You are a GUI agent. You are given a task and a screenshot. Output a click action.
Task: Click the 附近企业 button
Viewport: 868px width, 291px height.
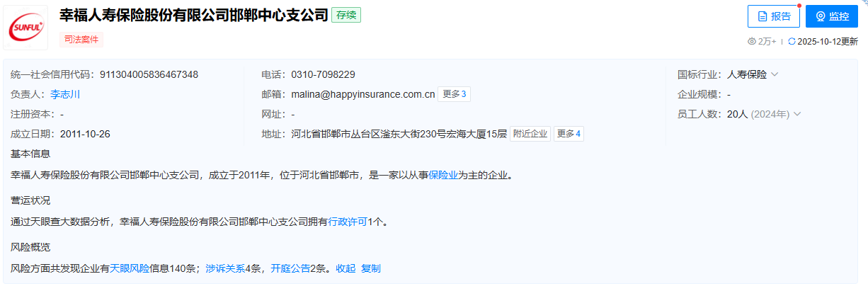click(530, 134)
